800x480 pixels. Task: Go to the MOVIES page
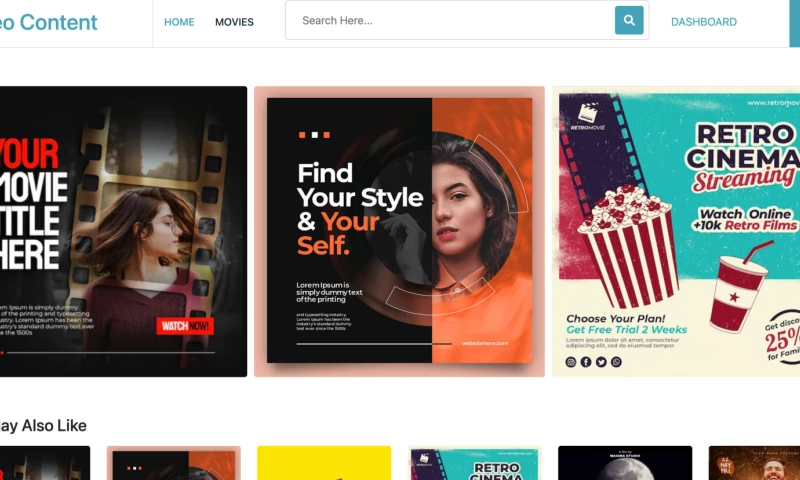(234, 22)
